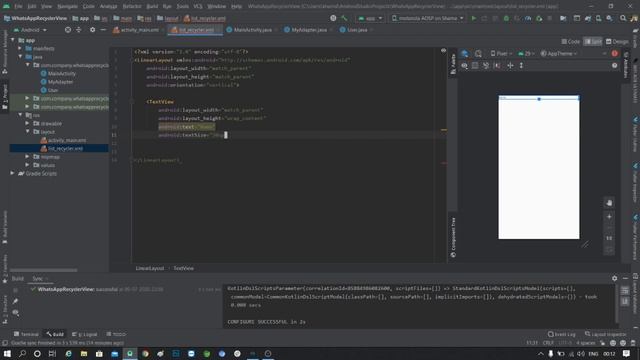Open the Logcat tool window
This screenshot has height=360, width=640.
(x=85, y=334)
